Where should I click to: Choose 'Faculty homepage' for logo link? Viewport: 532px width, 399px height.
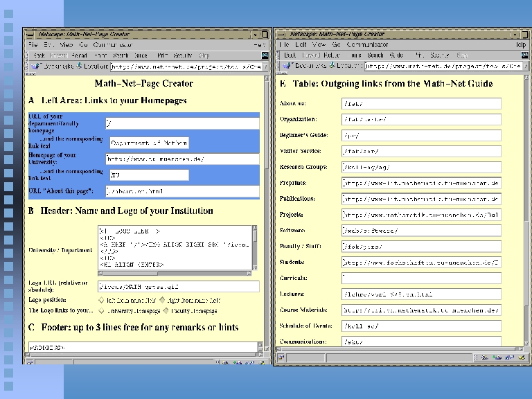coord(166,310)
